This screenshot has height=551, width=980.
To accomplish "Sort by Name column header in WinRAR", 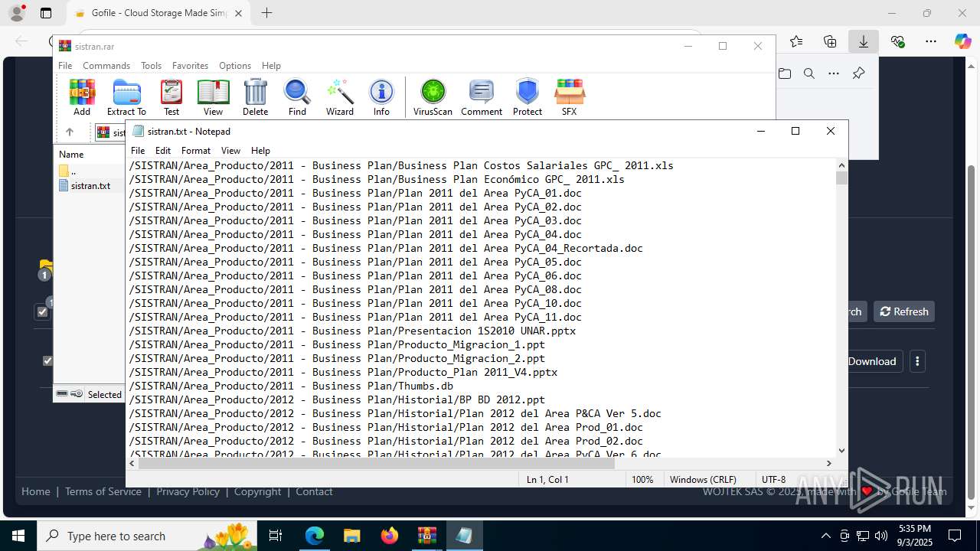I will click(x=71, y=155).
